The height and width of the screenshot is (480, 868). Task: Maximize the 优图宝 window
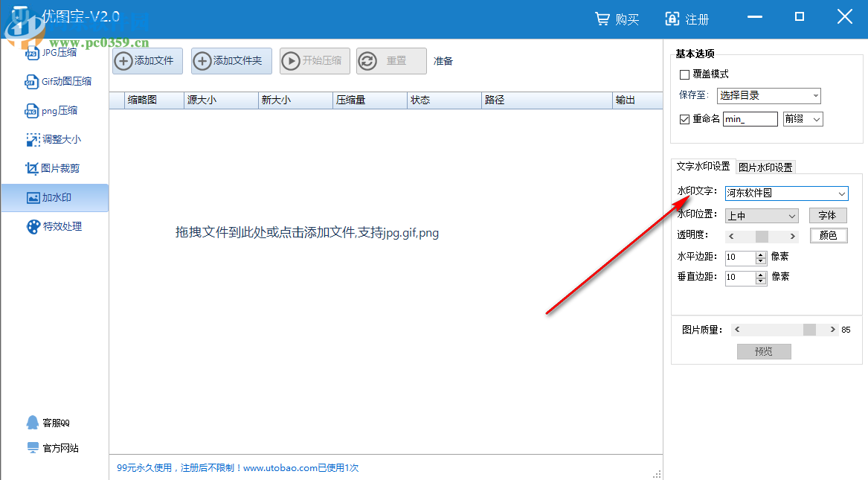coord(800,17)
